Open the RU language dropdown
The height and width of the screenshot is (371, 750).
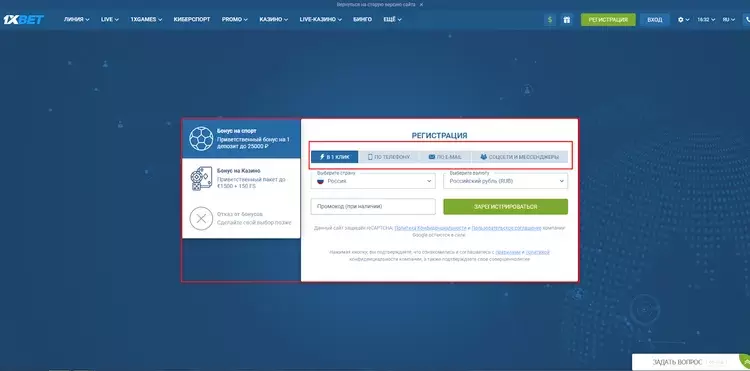click(728, 20)
